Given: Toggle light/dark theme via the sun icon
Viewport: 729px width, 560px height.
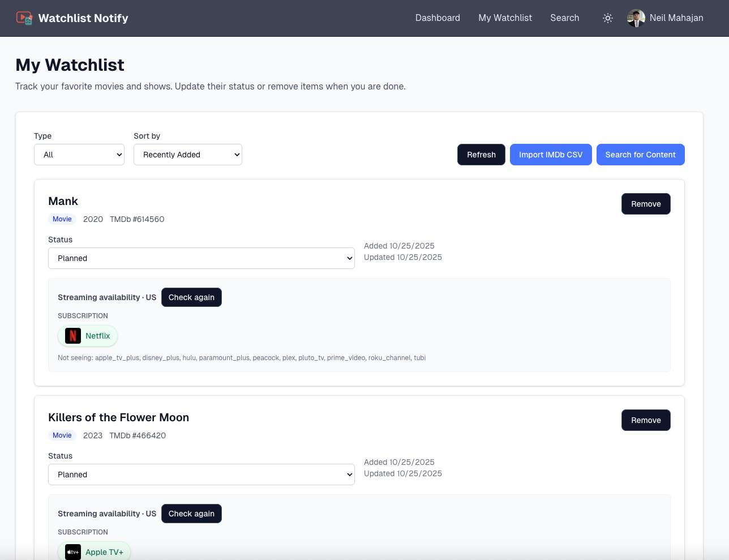Looking at the screenshot, I should 607,18.
